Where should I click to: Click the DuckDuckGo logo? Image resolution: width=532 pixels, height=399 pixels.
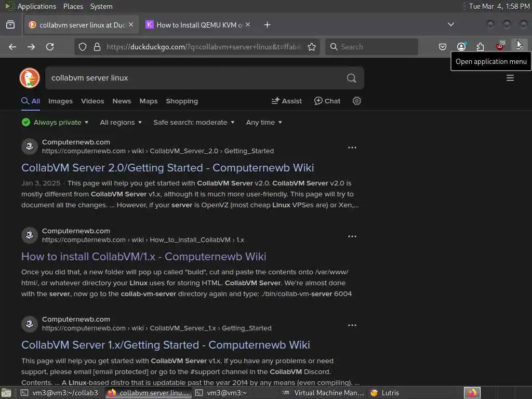pos(30,78)
